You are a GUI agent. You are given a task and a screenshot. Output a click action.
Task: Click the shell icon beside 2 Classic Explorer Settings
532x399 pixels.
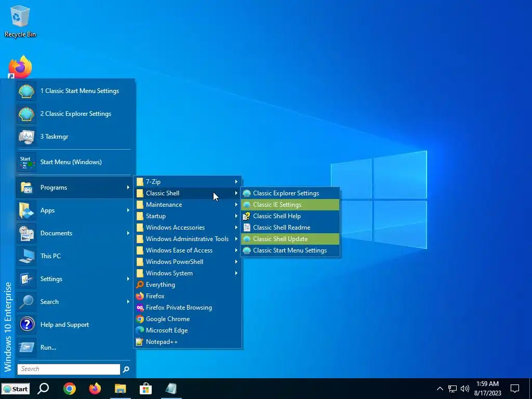[26, 114]
